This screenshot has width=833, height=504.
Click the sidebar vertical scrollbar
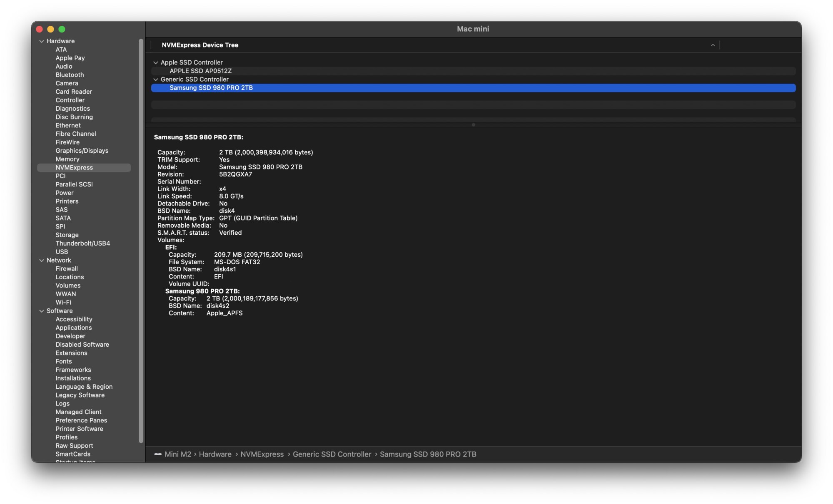(141, 241)
